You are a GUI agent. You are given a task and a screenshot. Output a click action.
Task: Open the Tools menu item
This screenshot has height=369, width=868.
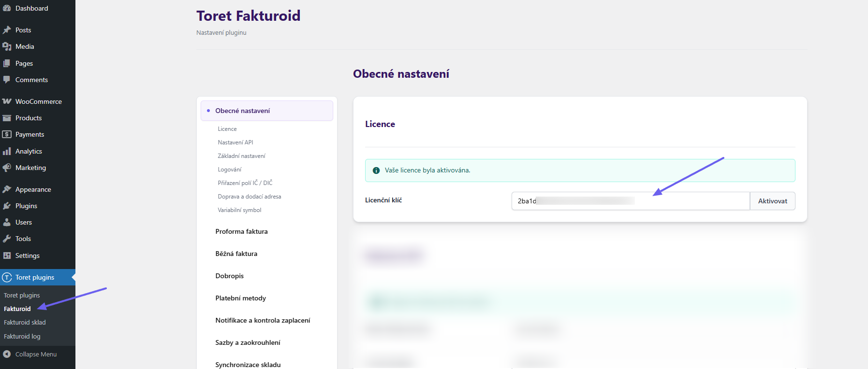[x=38, y=239]
